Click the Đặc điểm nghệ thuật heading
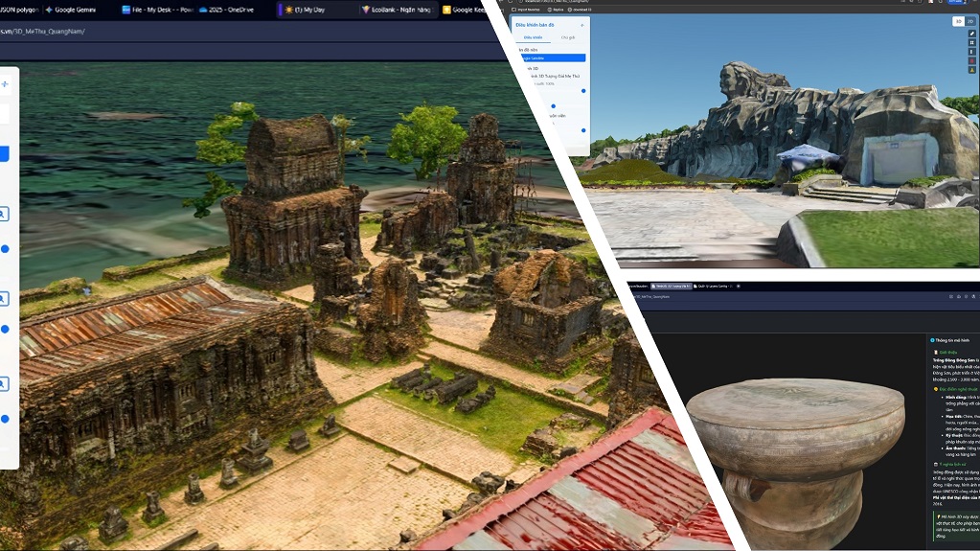This screenshot has height=551, width=980. click(x=955, y=389)
